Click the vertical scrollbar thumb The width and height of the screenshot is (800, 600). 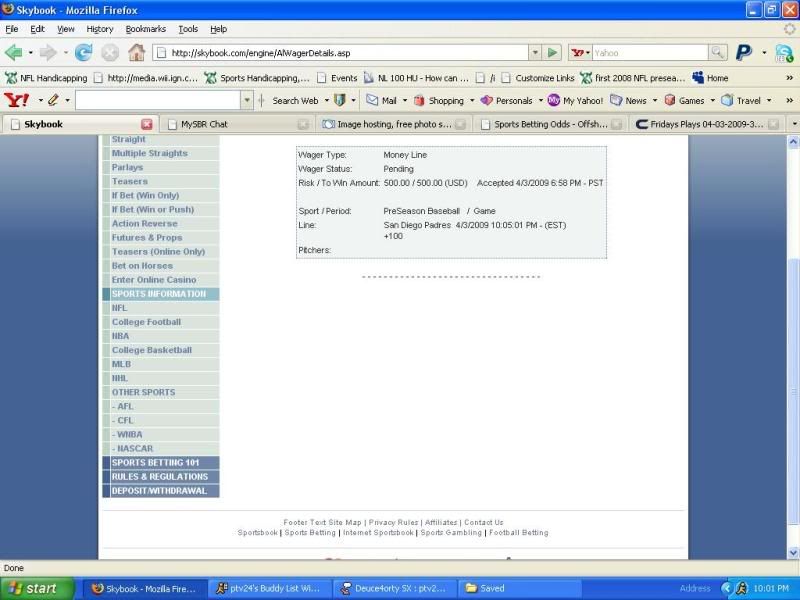tap(793, 392)
